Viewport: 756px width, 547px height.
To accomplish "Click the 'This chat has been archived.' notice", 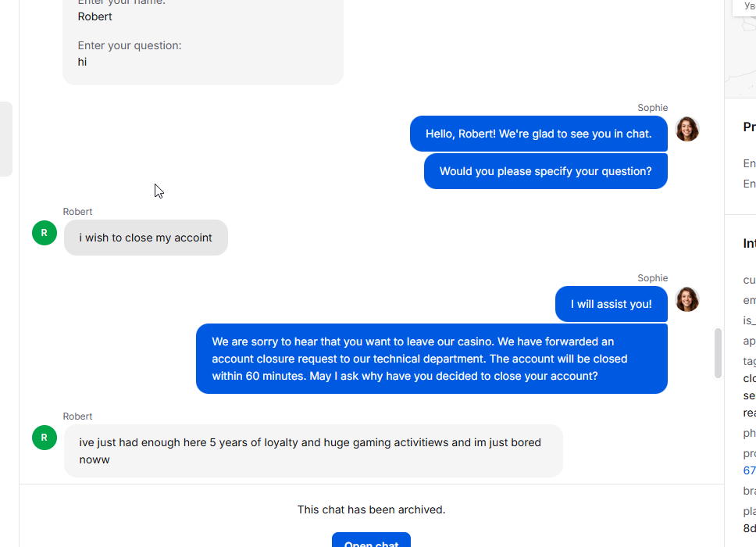I will (x=371, y=509).
